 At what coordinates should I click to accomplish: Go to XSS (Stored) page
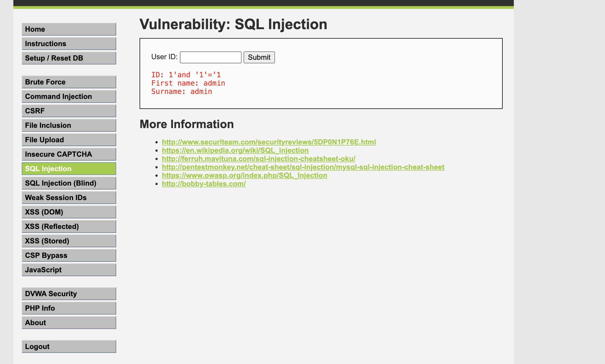(69, 241)
